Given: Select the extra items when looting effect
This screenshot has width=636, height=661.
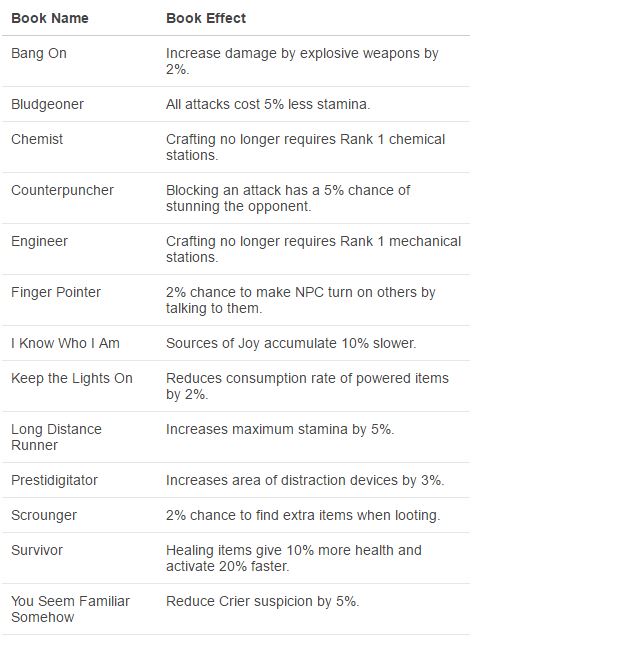Looking at the screenshot, I should 303,515.
